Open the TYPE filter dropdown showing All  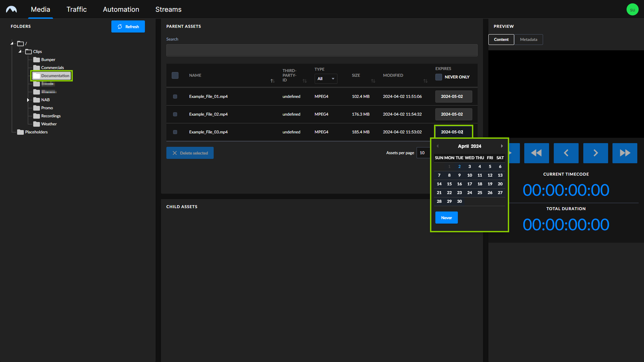(x=325, y=78)
